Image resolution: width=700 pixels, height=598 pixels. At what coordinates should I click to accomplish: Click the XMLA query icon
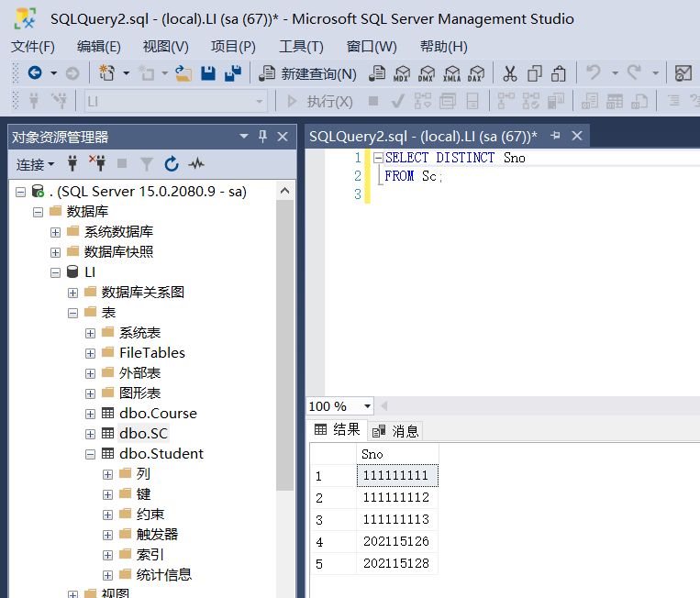point(451,73)
